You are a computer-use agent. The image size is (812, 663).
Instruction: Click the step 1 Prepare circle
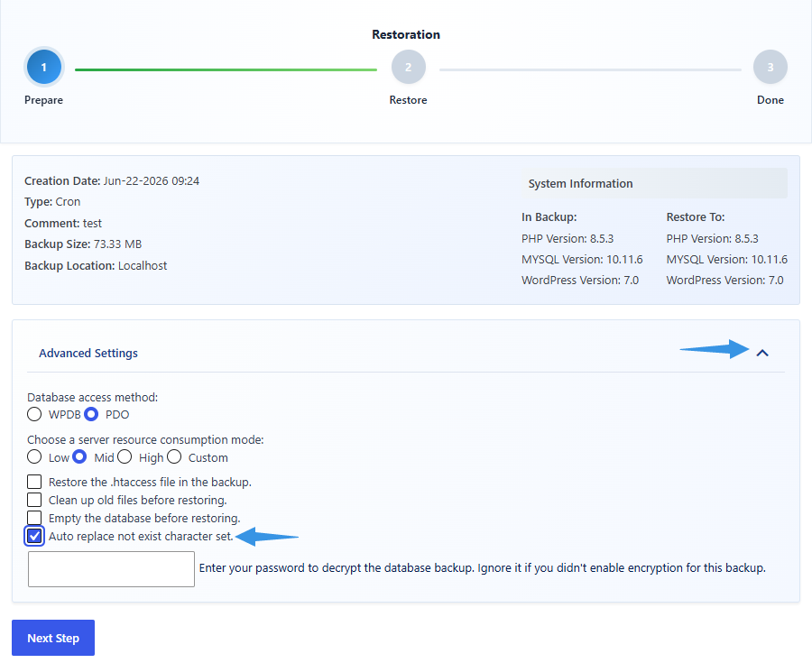44,67
